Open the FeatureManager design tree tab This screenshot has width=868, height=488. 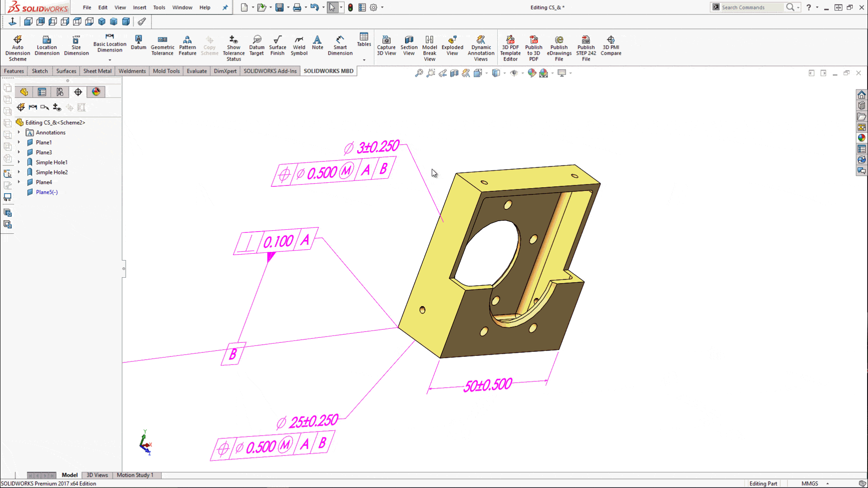coord(24,92)
